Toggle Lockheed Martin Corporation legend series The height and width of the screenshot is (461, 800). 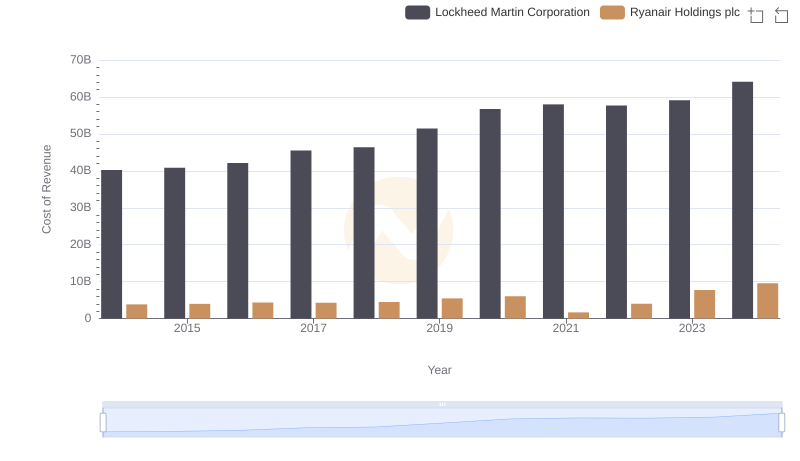click(497, 13)
